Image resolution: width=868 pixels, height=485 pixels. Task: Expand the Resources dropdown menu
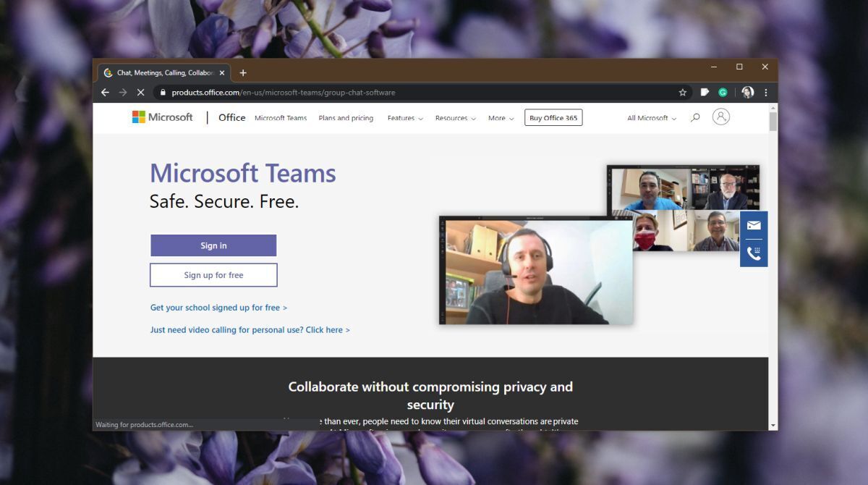[x=455, y=118]
